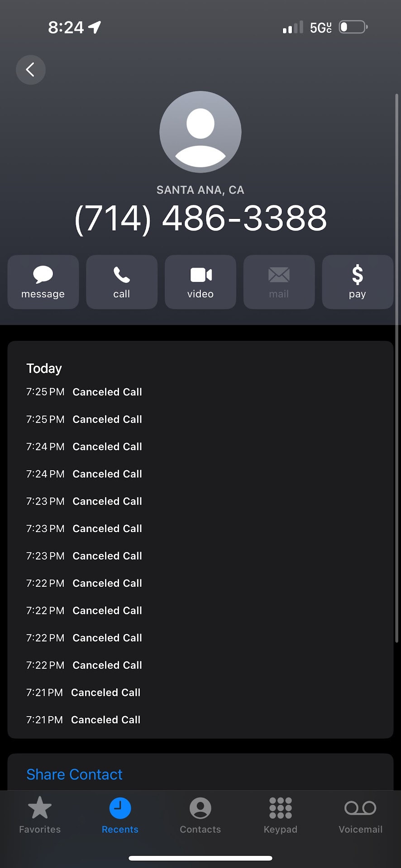Send a message to this number
The image size is (401, 868).
[x=43, y=282]
